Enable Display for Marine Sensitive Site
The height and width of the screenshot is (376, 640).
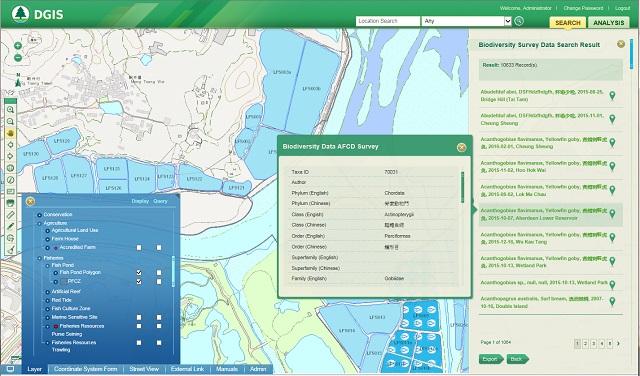pyautogui.click(x=139, y=317)
